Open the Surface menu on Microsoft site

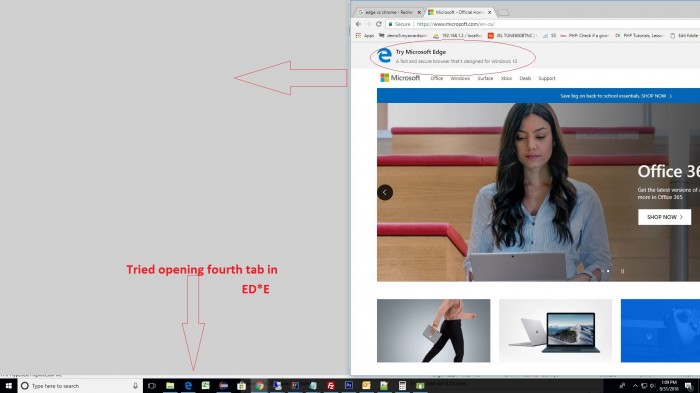click(485, 78)
